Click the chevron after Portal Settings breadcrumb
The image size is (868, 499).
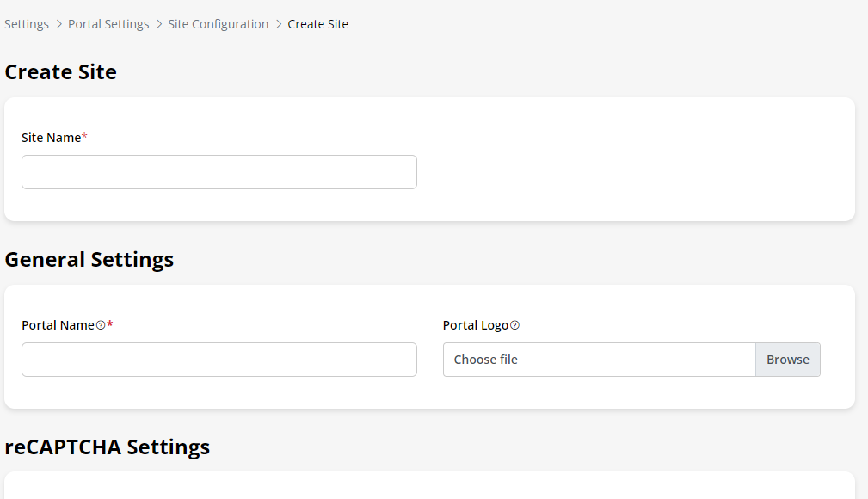click(159, 24)
